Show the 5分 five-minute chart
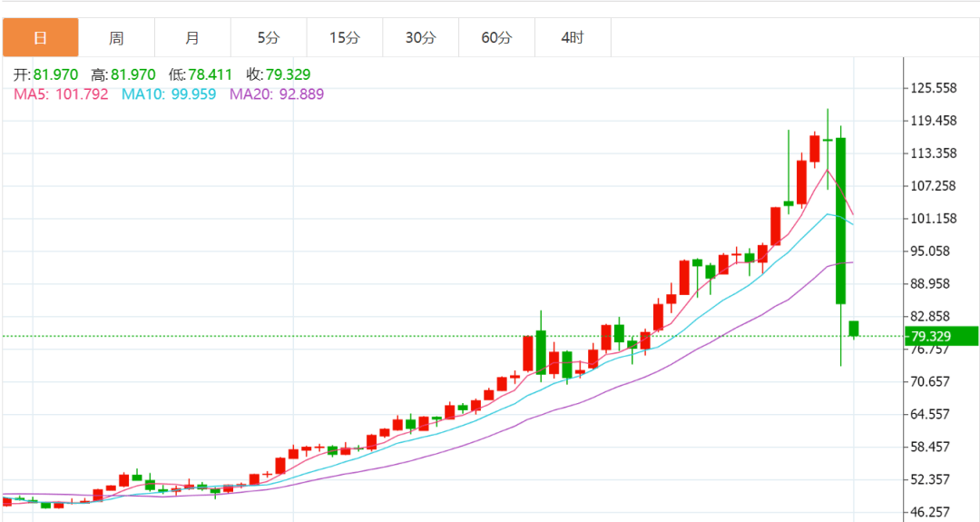This screenshot has height=522, width=980. 269,38
